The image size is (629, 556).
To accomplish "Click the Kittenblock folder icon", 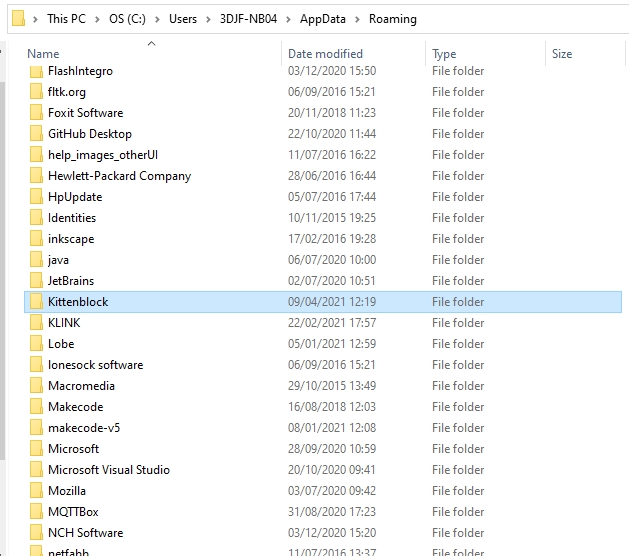I will click(x=36, y=302).
